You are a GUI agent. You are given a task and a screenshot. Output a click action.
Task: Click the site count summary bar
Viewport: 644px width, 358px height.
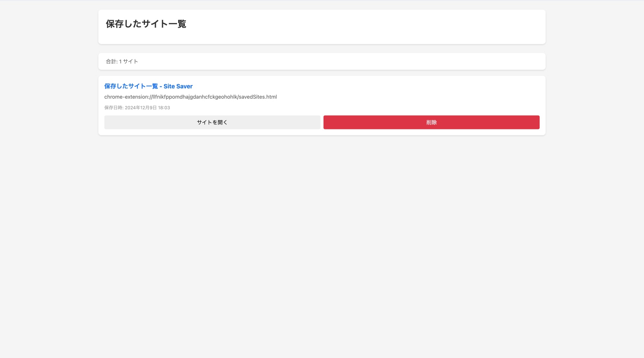[322, 61]
